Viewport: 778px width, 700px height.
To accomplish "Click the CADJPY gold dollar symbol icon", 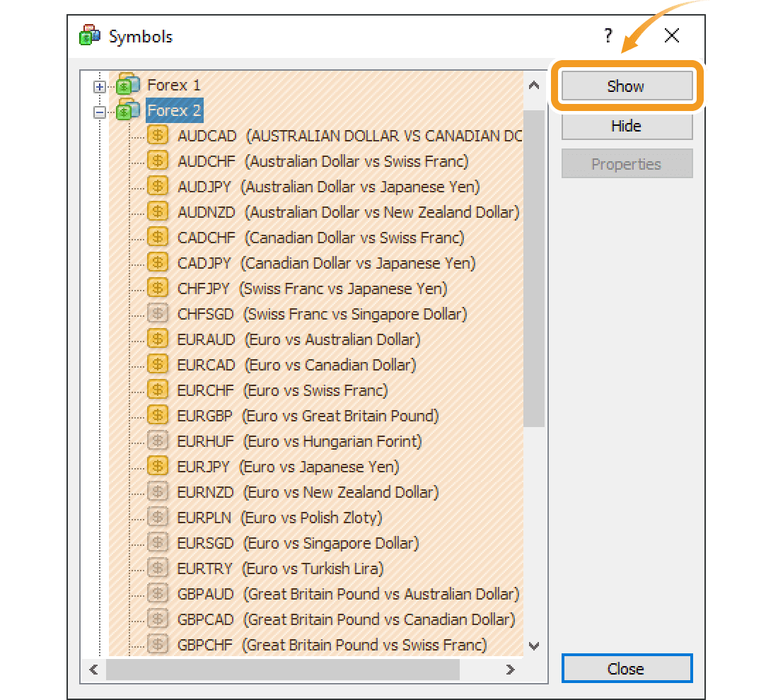I will coord(158,262).
